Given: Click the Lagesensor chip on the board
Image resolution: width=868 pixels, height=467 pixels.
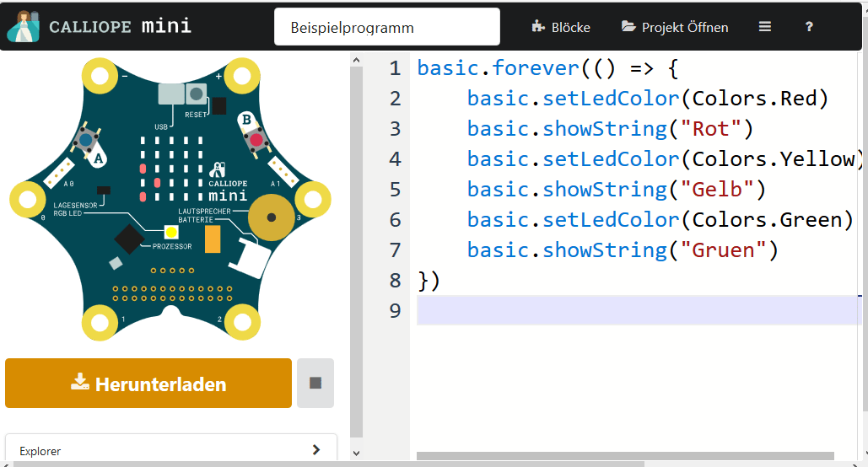Looking at the screenshot, I should coord(104,191).
